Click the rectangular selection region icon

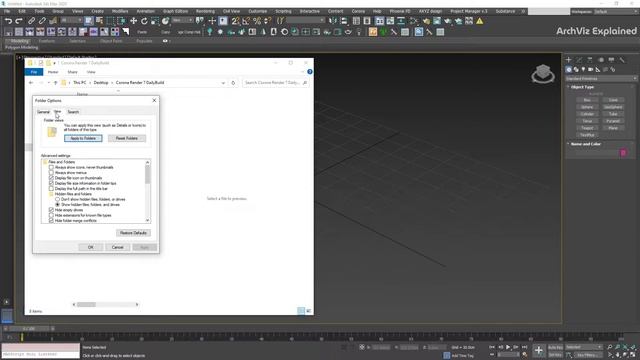(x=110, y=21)
